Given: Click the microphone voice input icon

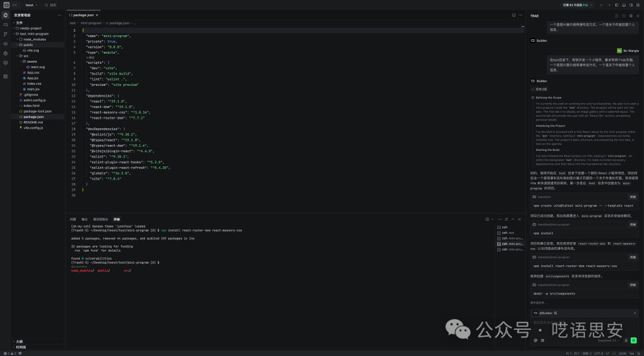Looking at the screenshot, I should (626, 340).
